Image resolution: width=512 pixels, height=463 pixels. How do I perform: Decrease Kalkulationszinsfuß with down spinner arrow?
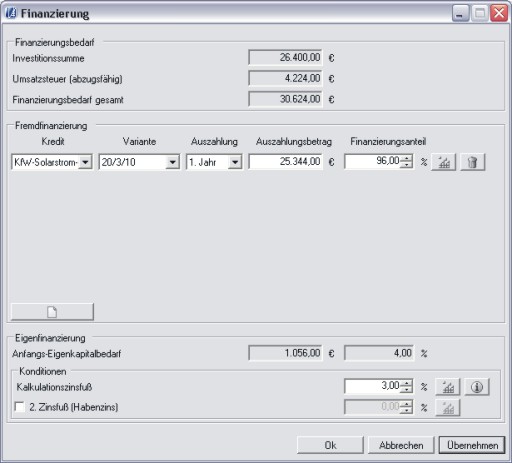(x=406, y=390)
